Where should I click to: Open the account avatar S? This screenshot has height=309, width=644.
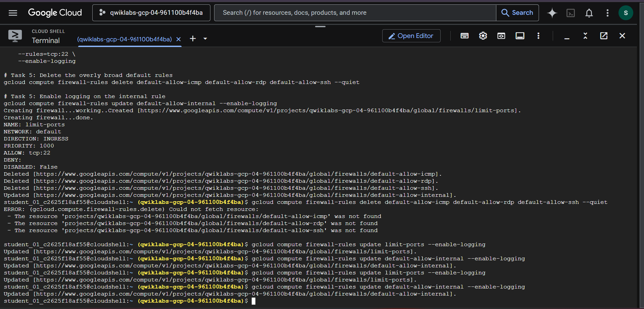(626, 13)
